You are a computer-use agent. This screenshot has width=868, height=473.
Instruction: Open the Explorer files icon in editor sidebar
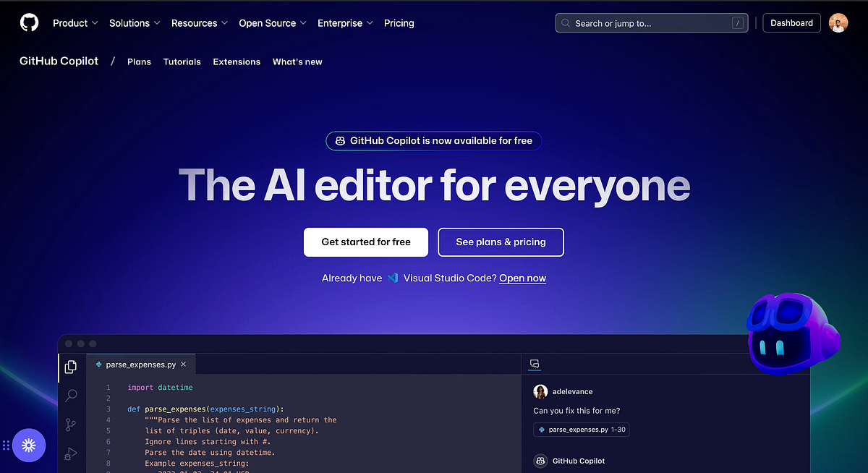(71, 367)
